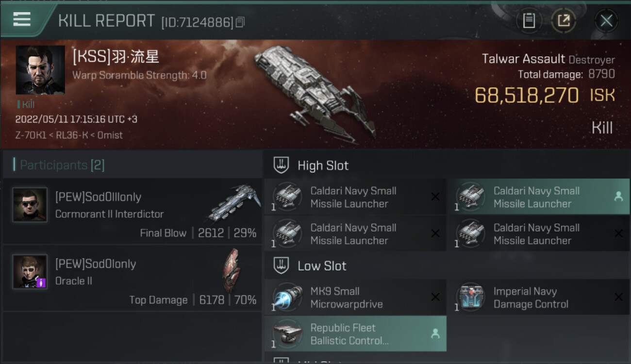Viewport: 631px width, 364px height.
Task: Toggle the highlighted Caldari Navy launcher's person icon
Action: tap(618, 197)
